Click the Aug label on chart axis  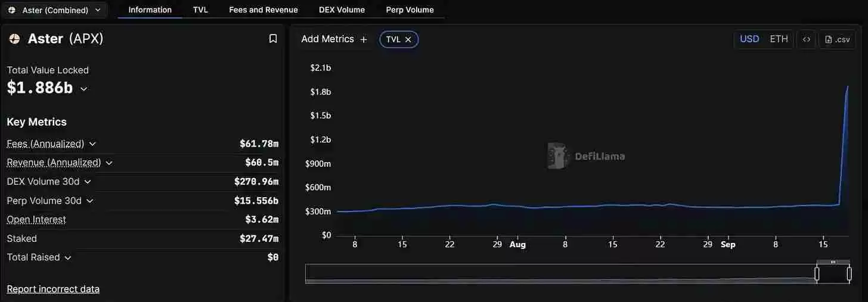(517, 245)
